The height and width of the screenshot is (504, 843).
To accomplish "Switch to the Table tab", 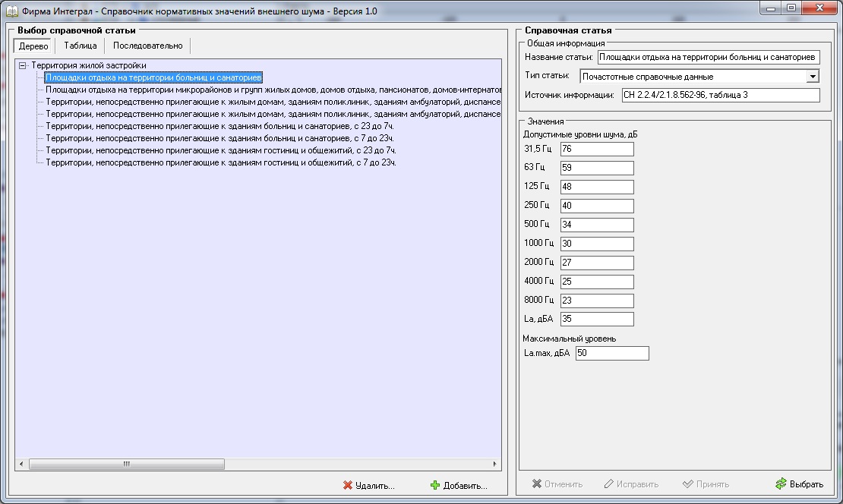I will (x=80, y=46).
